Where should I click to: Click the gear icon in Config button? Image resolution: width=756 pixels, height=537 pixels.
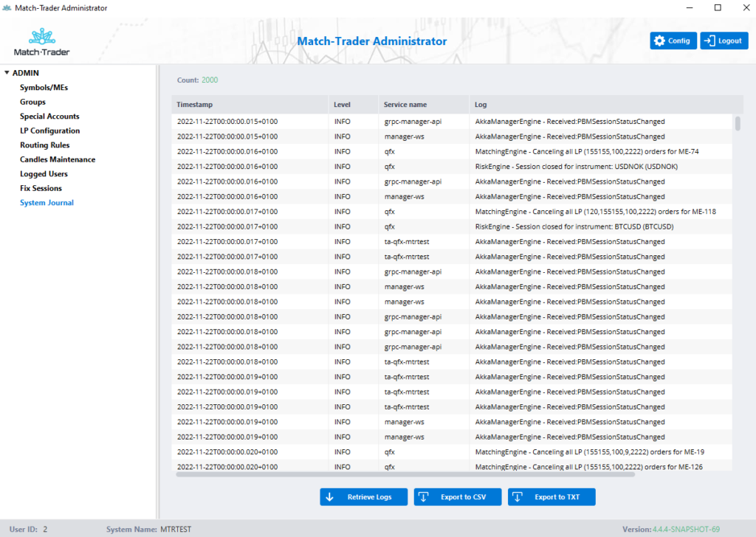[x=659, y=41]
